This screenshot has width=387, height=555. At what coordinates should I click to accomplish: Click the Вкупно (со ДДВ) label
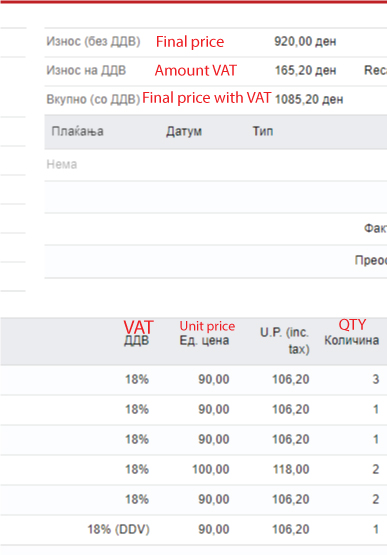93,99
